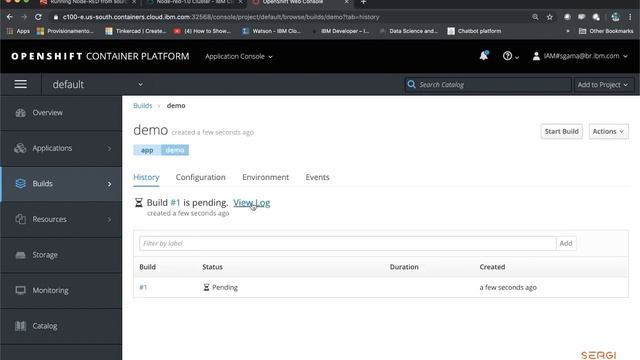Click the Builds breadcrumb link

[142, 105]
